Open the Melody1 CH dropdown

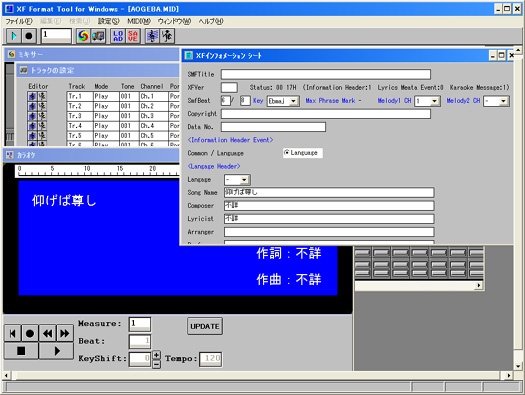tap(435, 101)
